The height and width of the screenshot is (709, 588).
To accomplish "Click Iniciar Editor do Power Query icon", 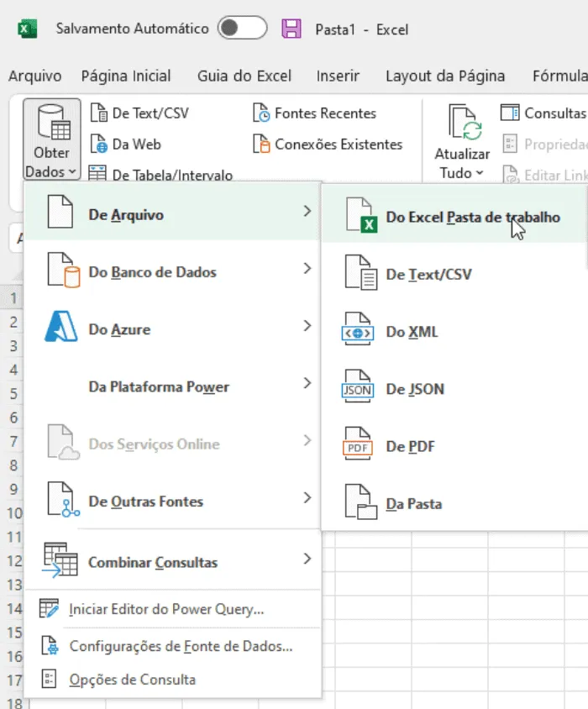I will tap(49, 608).
